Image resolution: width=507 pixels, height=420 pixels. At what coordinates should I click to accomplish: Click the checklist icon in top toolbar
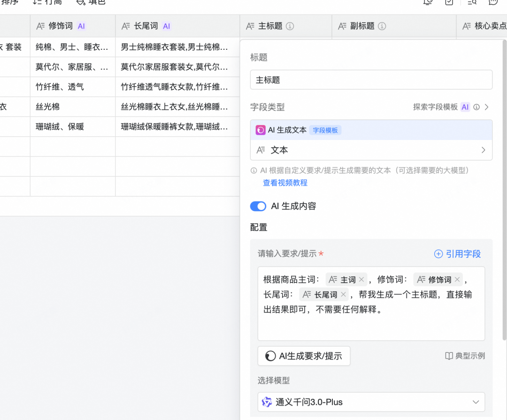click(449, 3)
